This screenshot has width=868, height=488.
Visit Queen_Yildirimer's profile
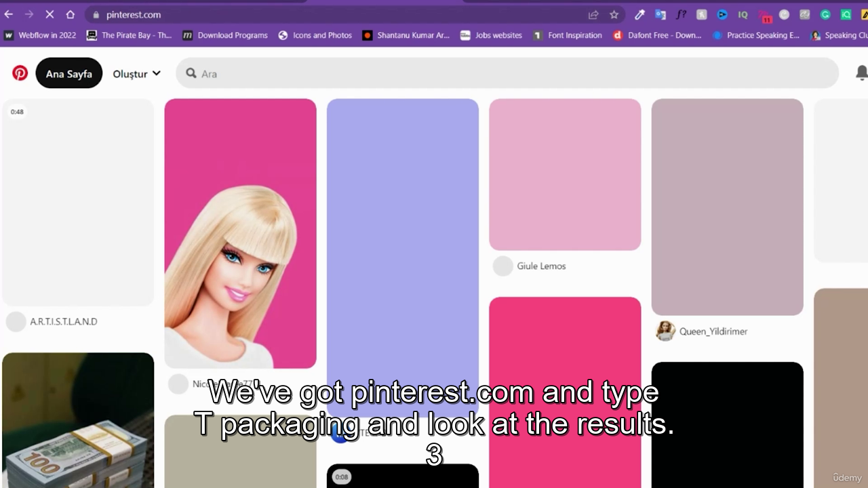click(x=713, y=331)
